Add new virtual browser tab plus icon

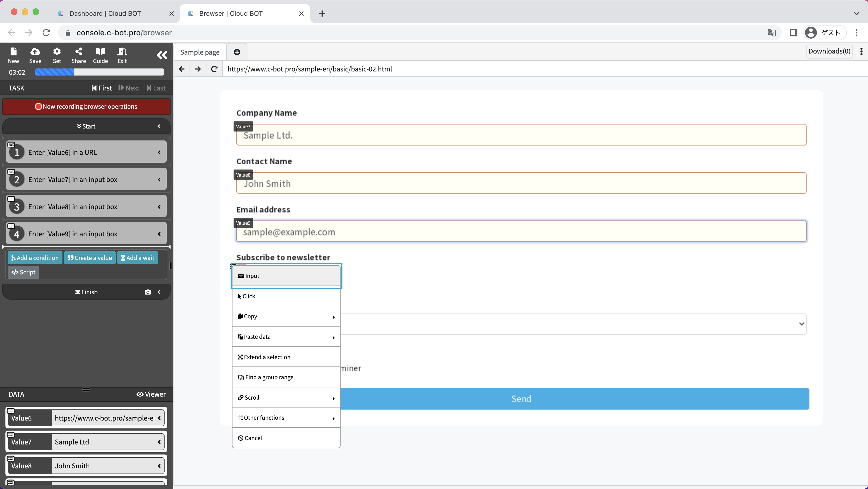click(237, 52)
